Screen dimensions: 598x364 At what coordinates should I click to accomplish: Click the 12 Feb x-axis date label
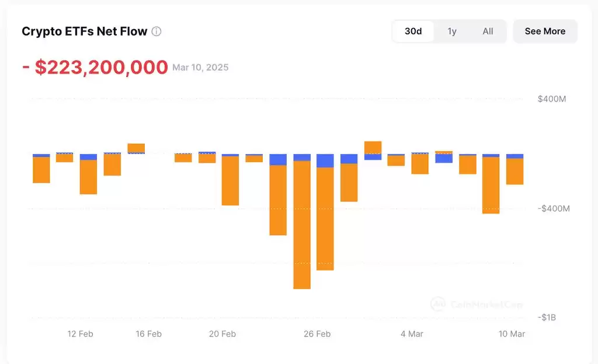[x=80, y=334]
